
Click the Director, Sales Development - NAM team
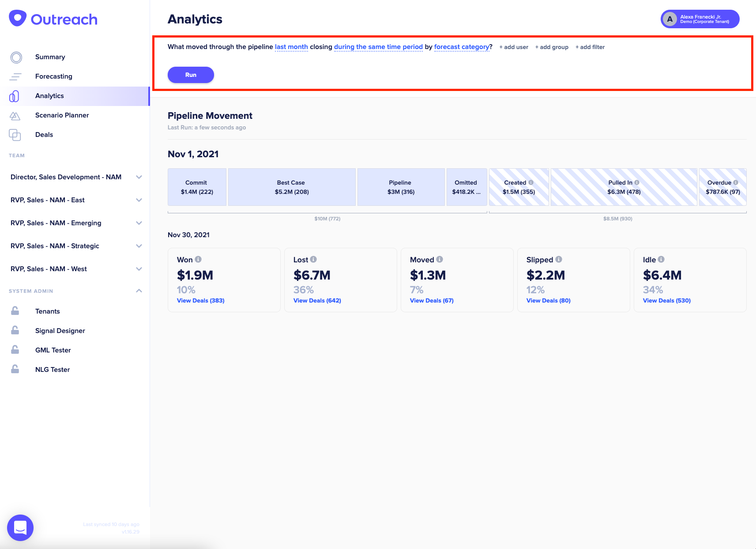point(66,177)
